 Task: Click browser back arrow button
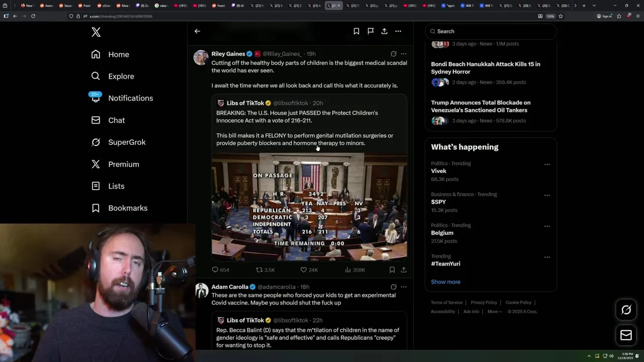click(15, 16)
